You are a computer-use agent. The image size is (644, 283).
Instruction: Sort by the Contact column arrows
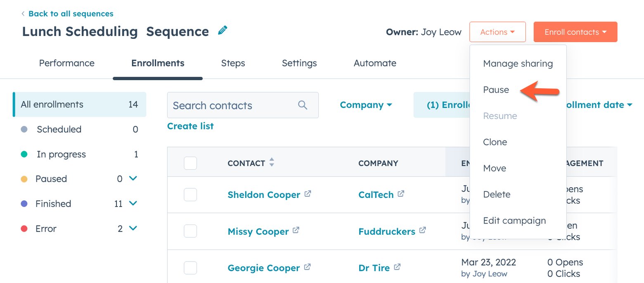tap(272, 162)
